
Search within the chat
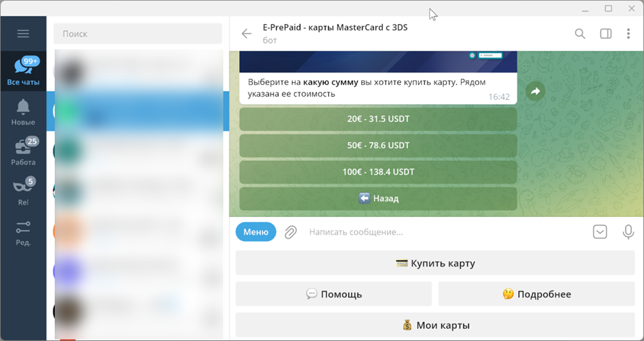click(580, 34)
